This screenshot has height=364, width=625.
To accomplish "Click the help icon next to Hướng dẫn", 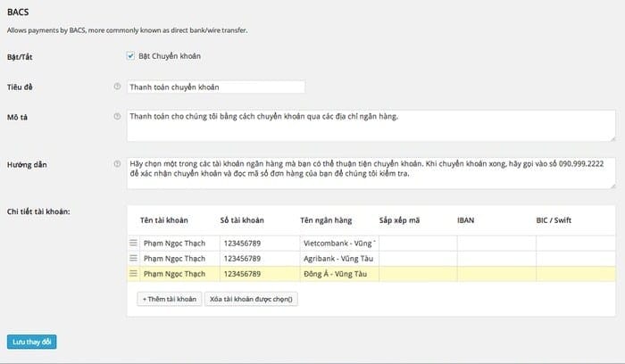I will (117, 163).
